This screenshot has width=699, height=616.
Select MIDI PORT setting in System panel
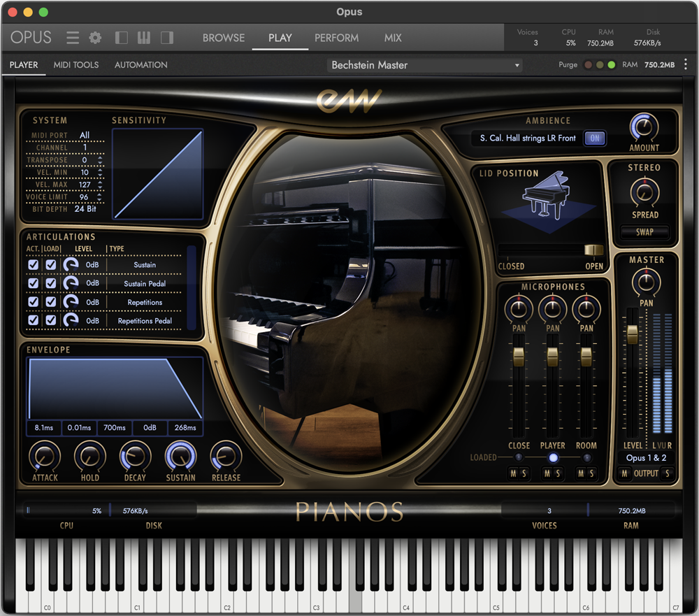click(85, 136)
